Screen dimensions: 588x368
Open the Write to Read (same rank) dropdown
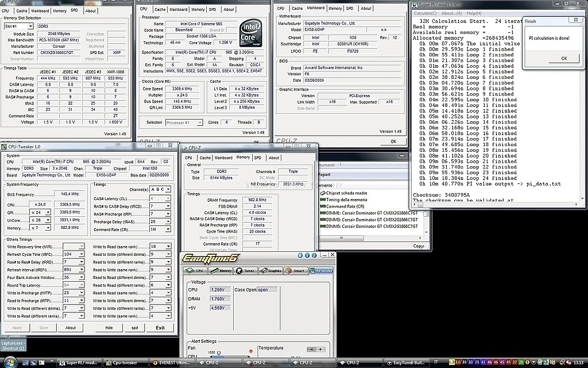coord(168,246)
